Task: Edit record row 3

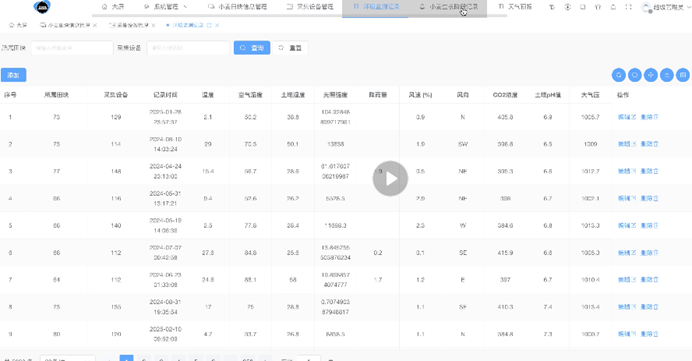Action: click(x=627, y=171)
